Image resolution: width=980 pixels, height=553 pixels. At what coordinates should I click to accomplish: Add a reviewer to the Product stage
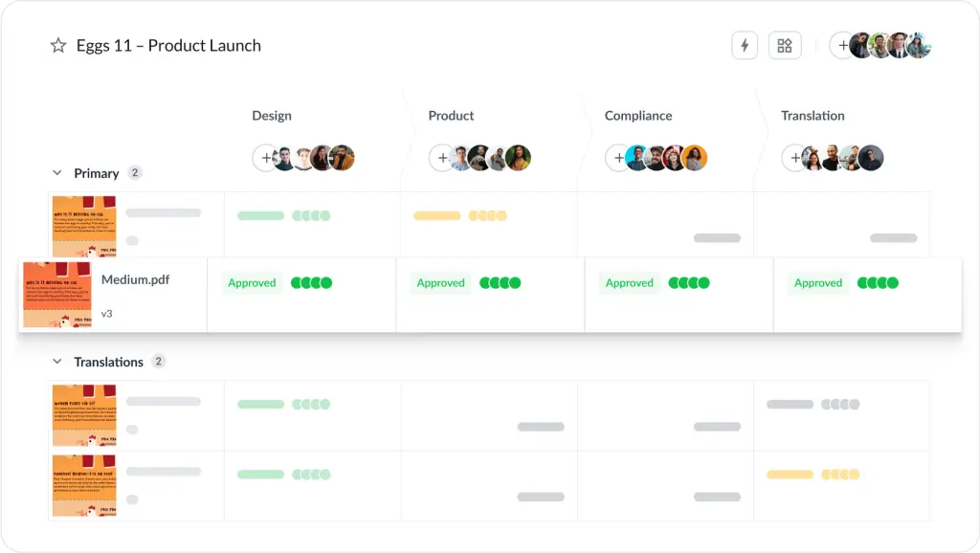tap(443, 157)
